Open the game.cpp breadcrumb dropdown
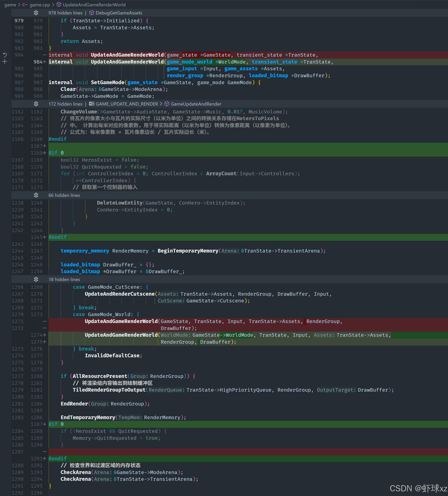 40,5
